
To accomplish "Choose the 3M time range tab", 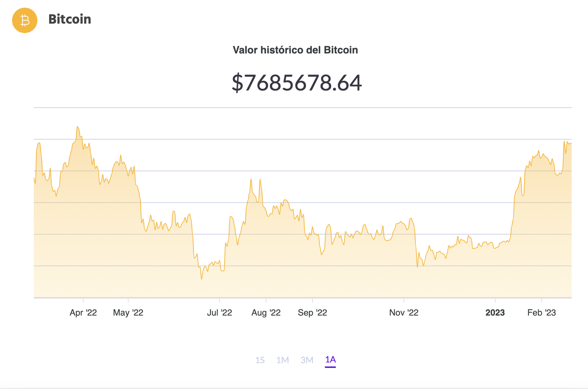I will pos(307,360).
